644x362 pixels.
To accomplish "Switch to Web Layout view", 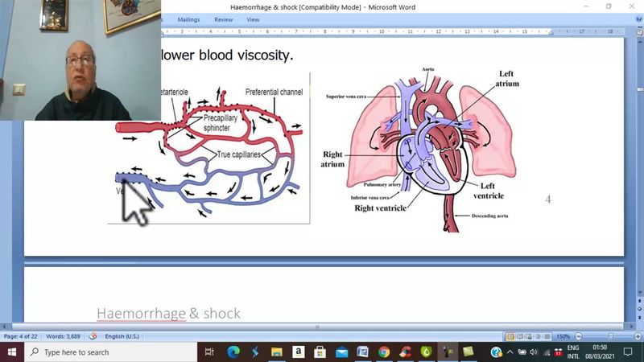I will tap(529, 336).
